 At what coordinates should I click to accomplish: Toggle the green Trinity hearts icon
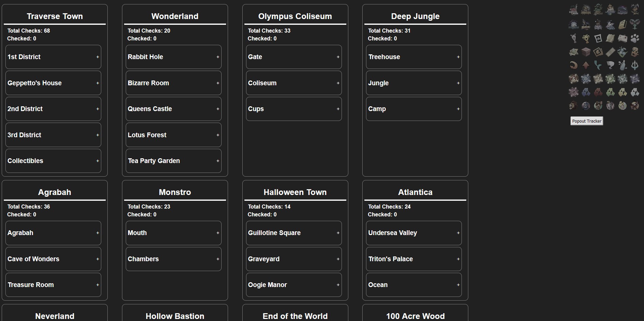tap(610, 92)
